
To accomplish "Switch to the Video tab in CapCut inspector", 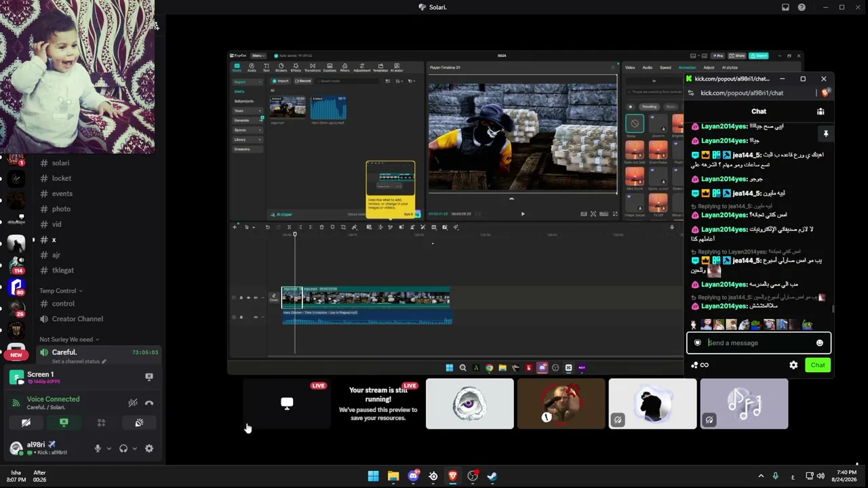I will (630, 67).
